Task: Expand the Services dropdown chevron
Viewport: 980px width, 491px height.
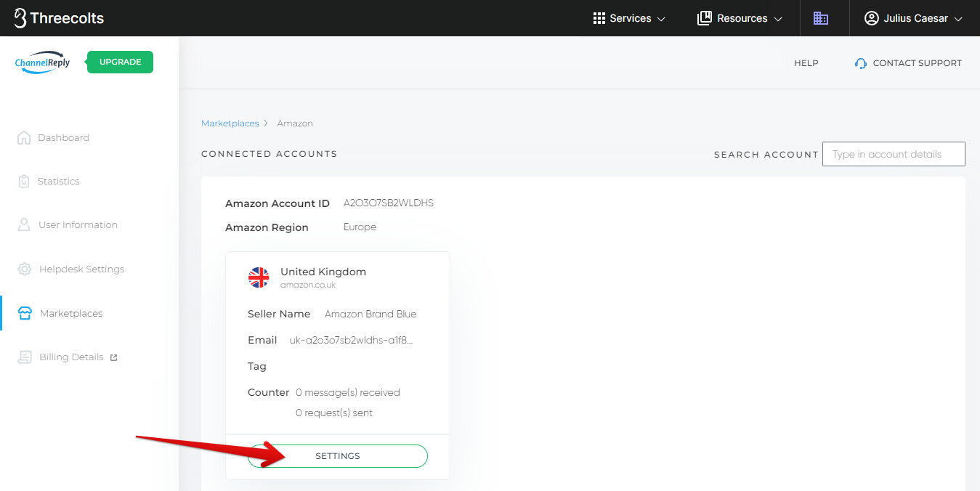Action: [661, 19]
